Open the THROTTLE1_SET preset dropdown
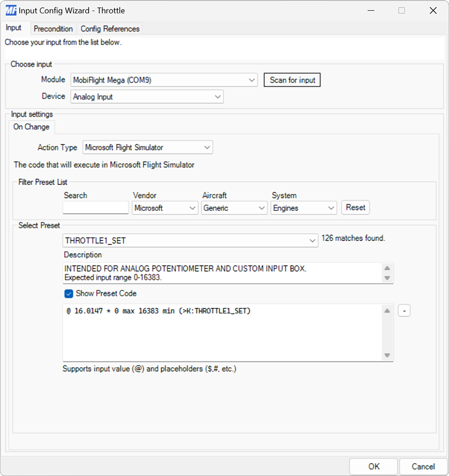The width and height of the screenshot is (449, 476). [314, 239]
